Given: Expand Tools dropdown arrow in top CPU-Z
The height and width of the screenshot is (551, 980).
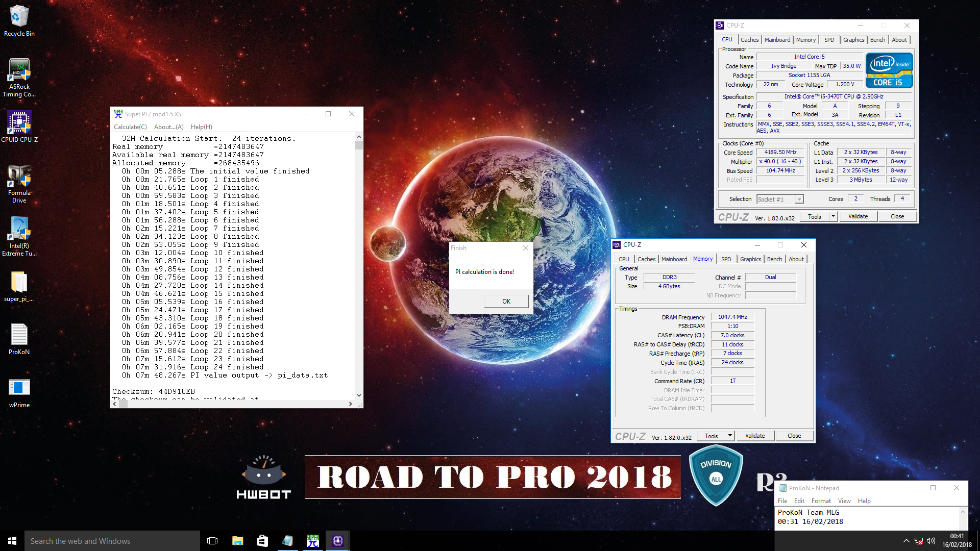Looking at the screenshot, I should 833,217.
